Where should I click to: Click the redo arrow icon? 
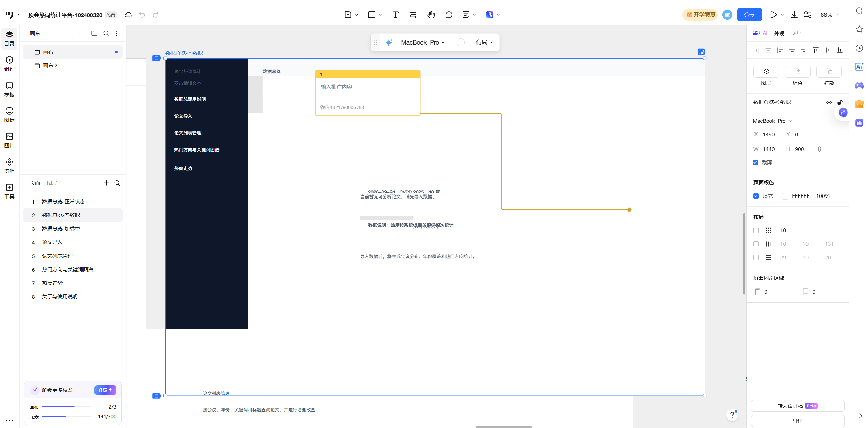156,15
